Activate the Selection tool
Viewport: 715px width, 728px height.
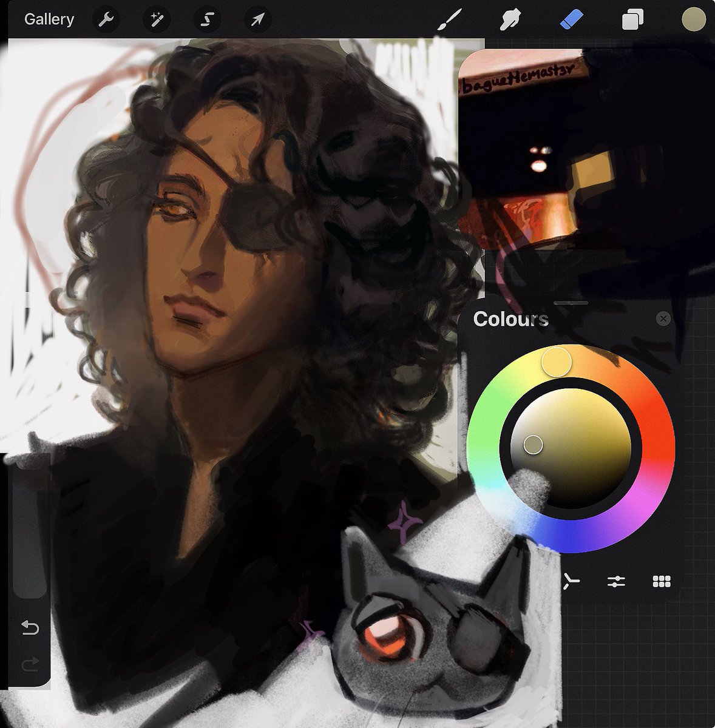pos(207,20)
